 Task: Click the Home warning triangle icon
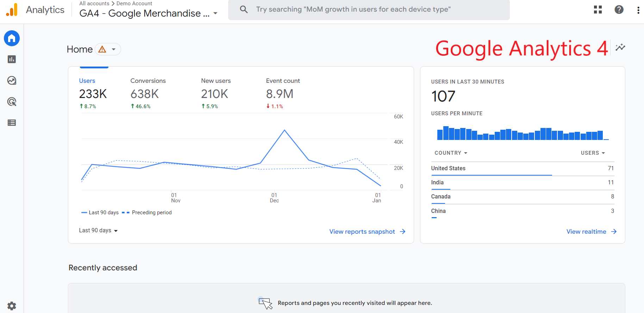point(102,49)
